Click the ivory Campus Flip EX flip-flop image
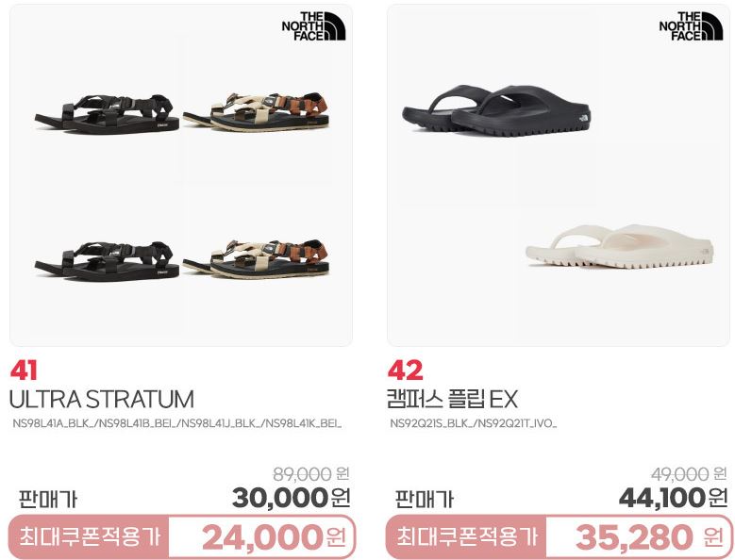 (x=620, y=247)
